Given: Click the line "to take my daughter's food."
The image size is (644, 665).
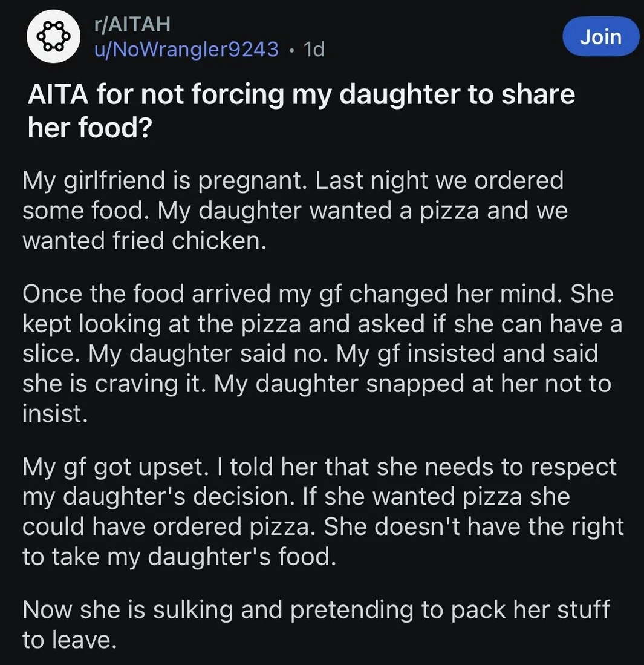Looking at the screenshot, I should (180, 557).
